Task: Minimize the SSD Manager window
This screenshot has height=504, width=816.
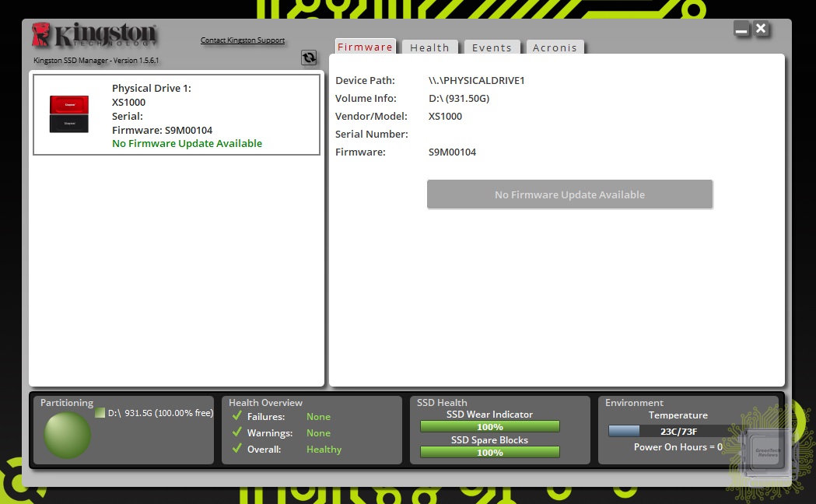Action: click(x=741, y=30)
